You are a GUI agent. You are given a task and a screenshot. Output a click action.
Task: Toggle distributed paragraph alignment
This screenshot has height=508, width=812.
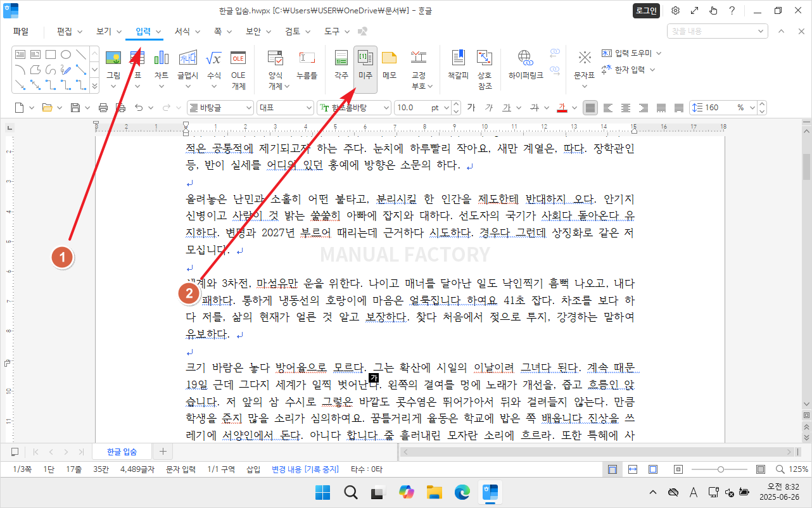tap(661, 108)
